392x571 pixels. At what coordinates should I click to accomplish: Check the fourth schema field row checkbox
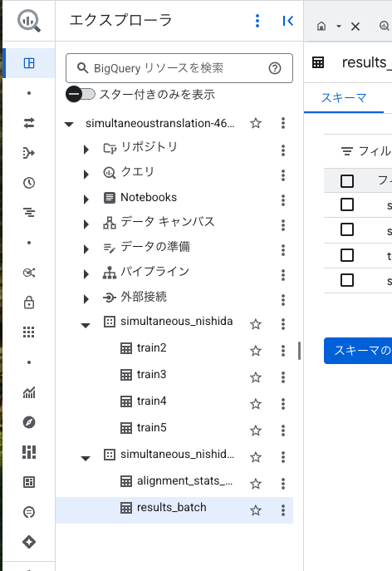347,280
